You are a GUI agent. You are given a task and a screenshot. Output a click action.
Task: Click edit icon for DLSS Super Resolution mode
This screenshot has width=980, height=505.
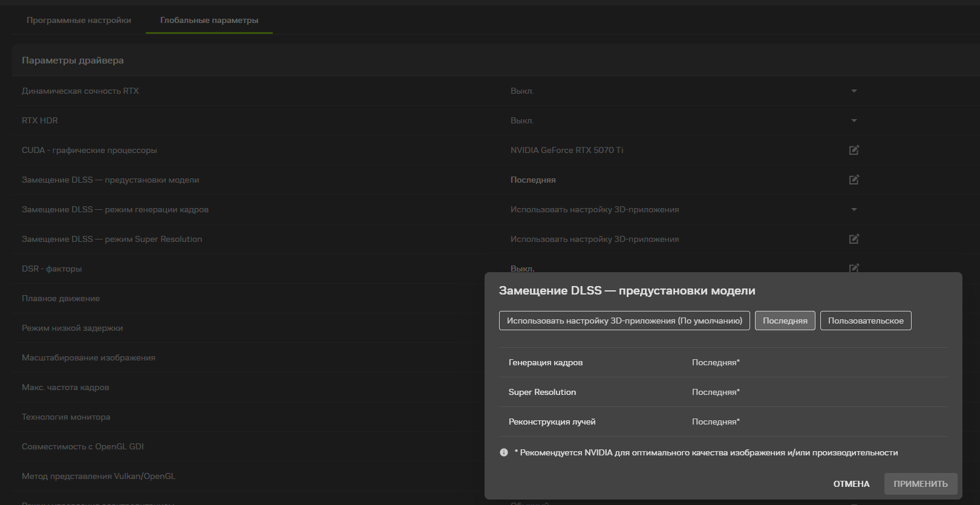click(x=854, y=239)
